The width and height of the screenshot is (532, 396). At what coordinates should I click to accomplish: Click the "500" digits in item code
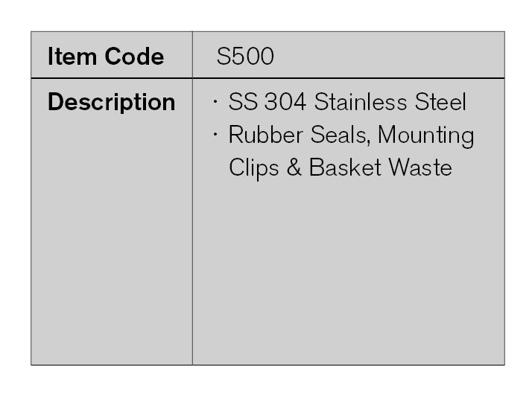pyautogui.click(x=253, y=57)
